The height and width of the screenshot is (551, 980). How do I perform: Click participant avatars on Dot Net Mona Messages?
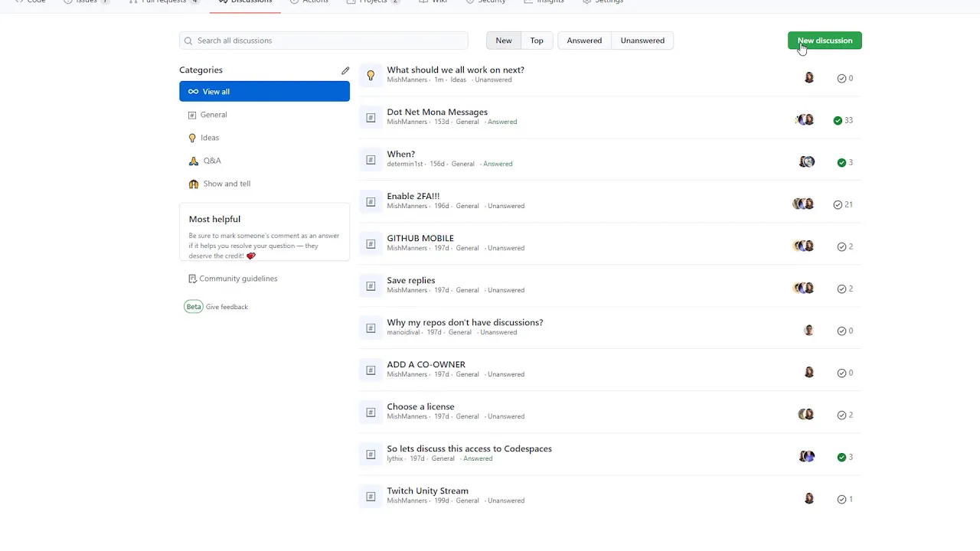coord(805,120)
